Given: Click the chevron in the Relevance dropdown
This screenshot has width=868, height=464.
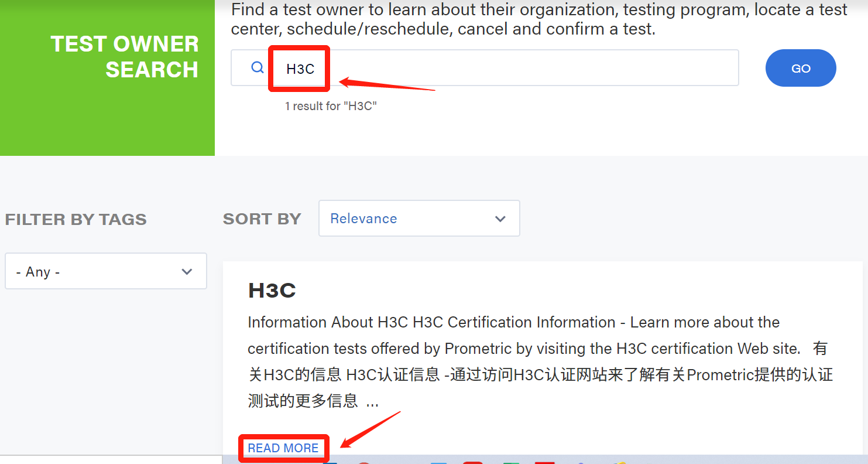Looking at the screenshot, I should [x=500, y=219].
